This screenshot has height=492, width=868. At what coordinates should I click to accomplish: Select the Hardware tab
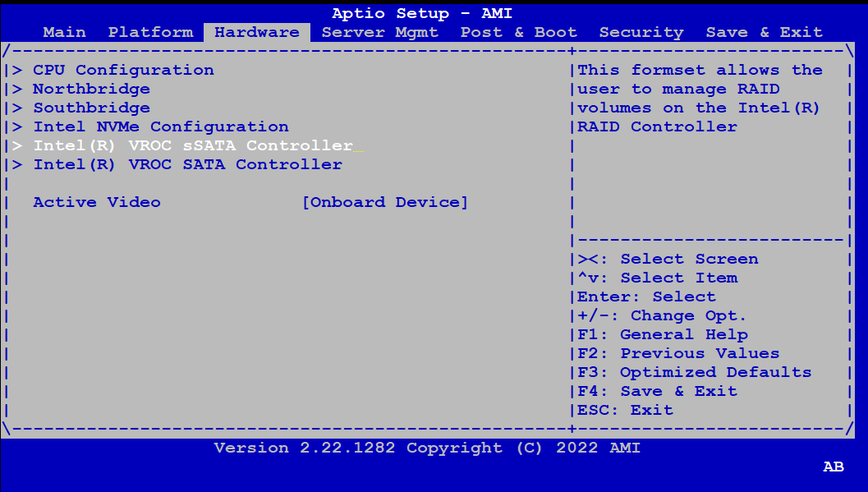tap(257, 32)
